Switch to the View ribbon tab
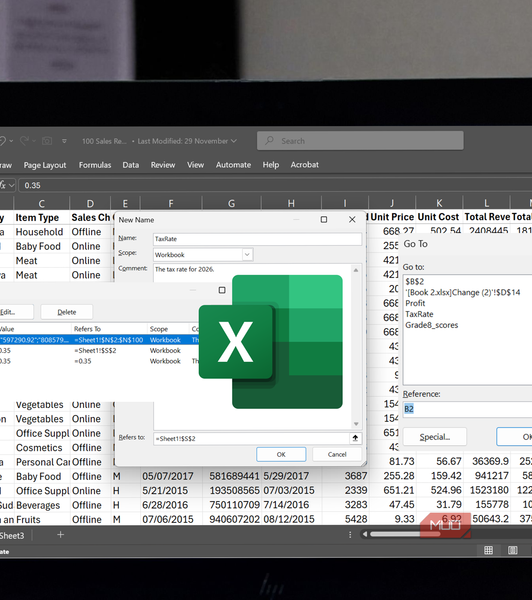This screenshot has height=600, width=532. 195,165
